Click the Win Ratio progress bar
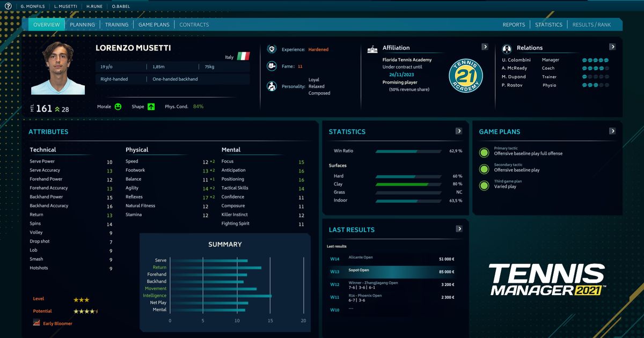 click(408, 151)
